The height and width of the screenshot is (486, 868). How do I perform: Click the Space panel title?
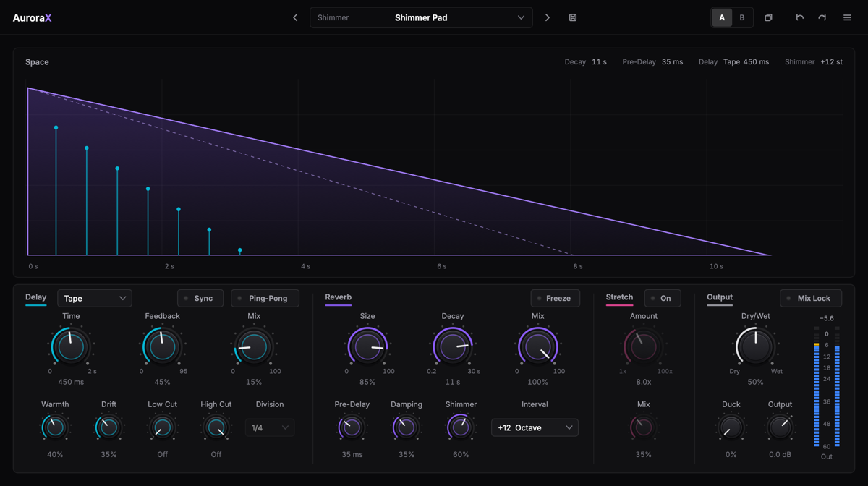(x=37, y=62)
